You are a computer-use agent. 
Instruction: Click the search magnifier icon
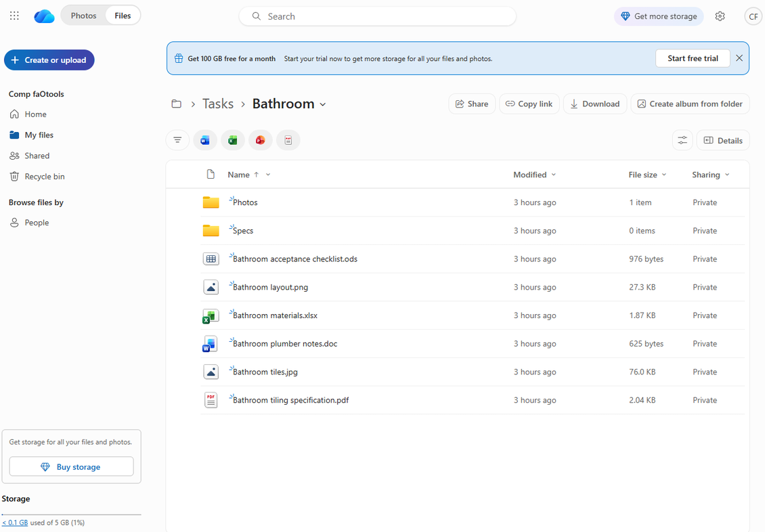(256, 16)
